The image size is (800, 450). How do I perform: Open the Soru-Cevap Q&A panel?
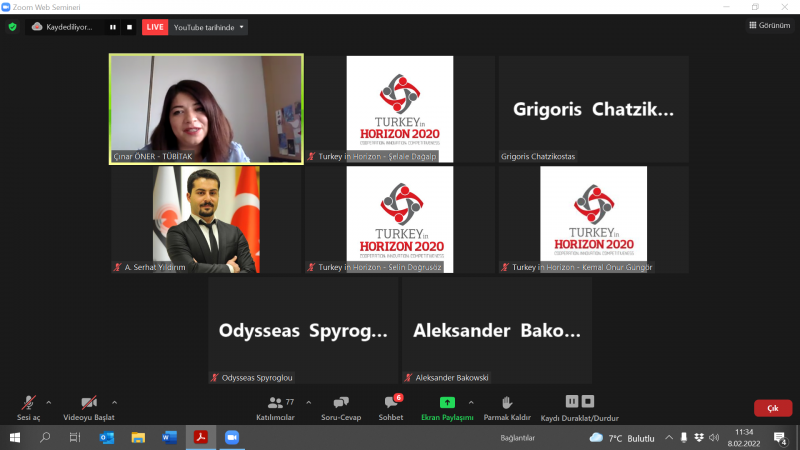click(341, 408)
